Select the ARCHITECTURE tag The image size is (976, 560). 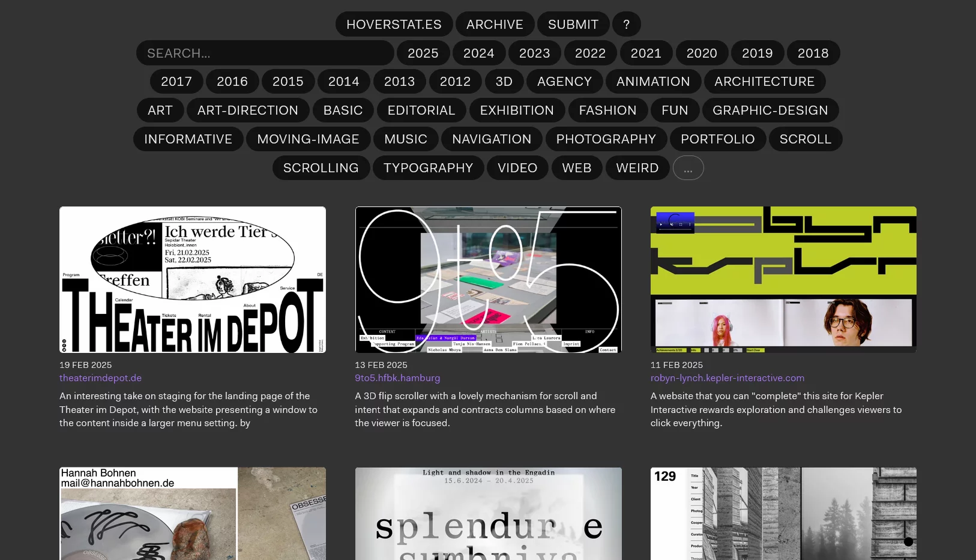[x=765, y=81]
